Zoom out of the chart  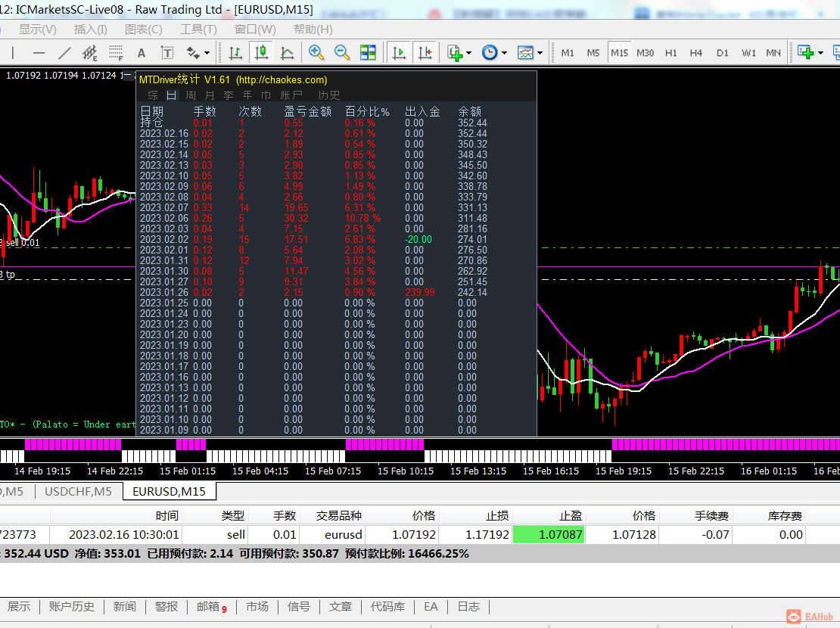point(342,52)
